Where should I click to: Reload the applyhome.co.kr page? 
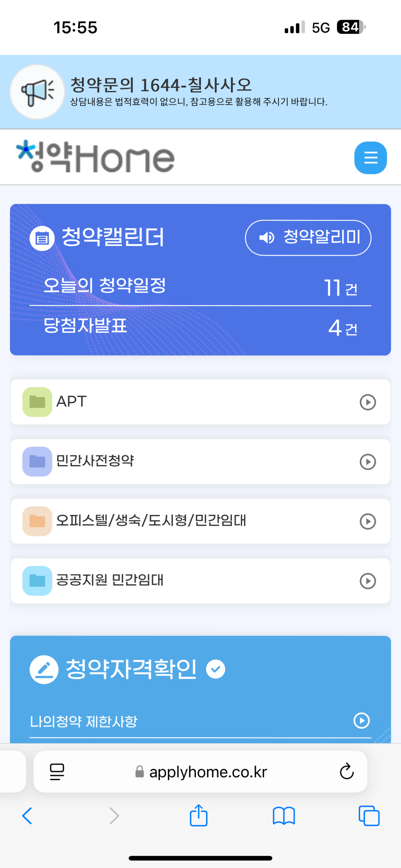[346, 771]
